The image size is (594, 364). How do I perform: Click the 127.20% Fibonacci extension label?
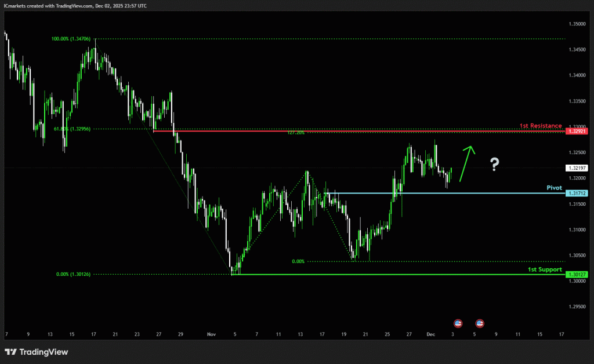(295, 132)
